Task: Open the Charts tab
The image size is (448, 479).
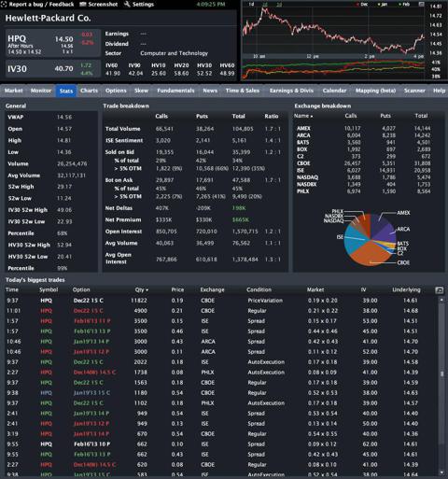Action: (x=89, y=91)
